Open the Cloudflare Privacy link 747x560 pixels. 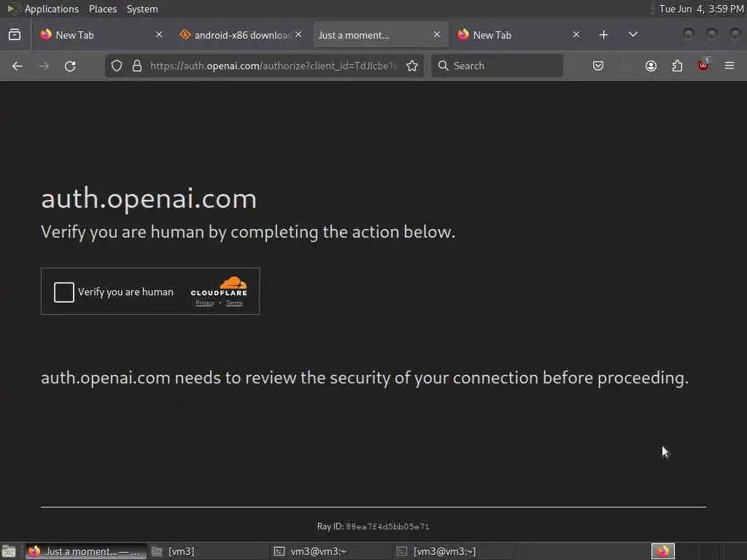pos(205,303)
